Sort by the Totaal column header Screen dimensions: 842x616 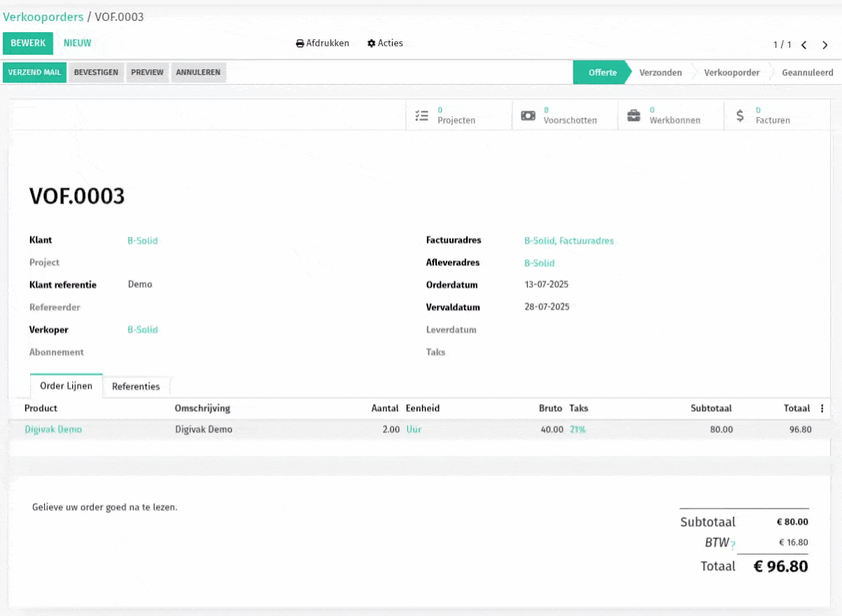coord(796,408)
